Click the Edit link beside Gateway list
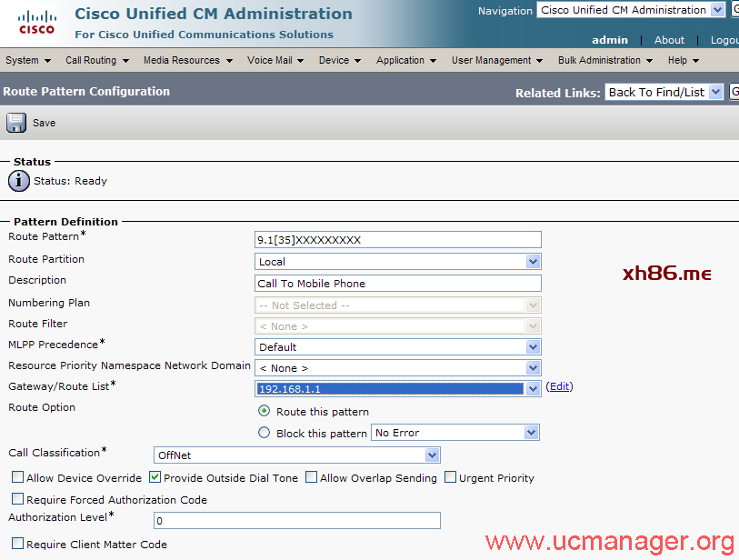The height and width of the screenshot is (560, 739). click(559, 386)
